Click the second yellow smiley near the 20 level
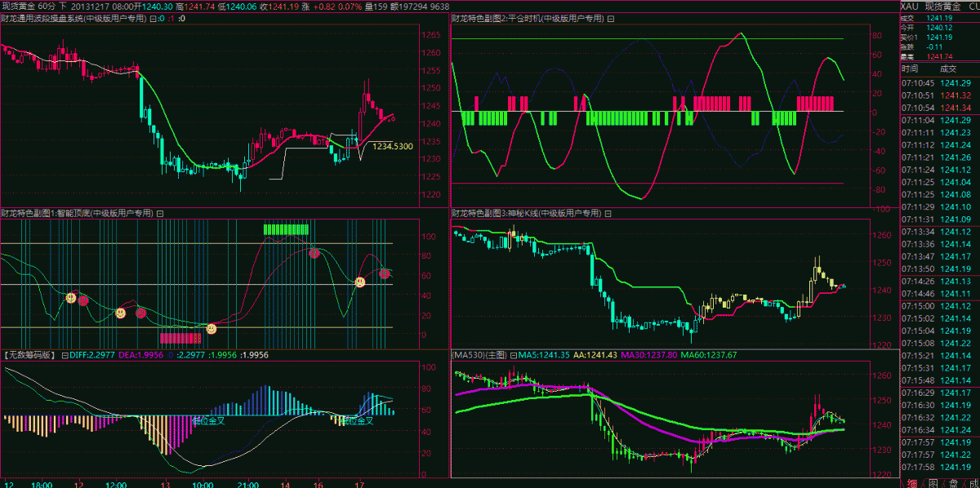 (x=121, y=312)
